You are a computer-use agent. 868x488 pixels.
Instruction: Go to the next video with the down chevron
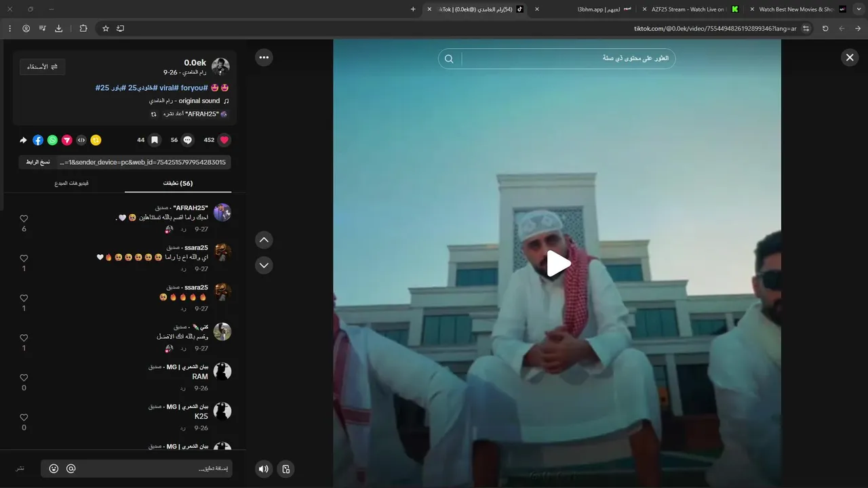click(x=264, y=265)
